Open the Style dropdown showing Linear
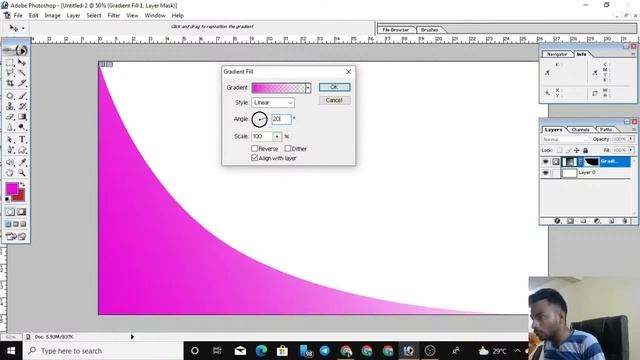This screenshot has height=360, width=640. [273, 102]
